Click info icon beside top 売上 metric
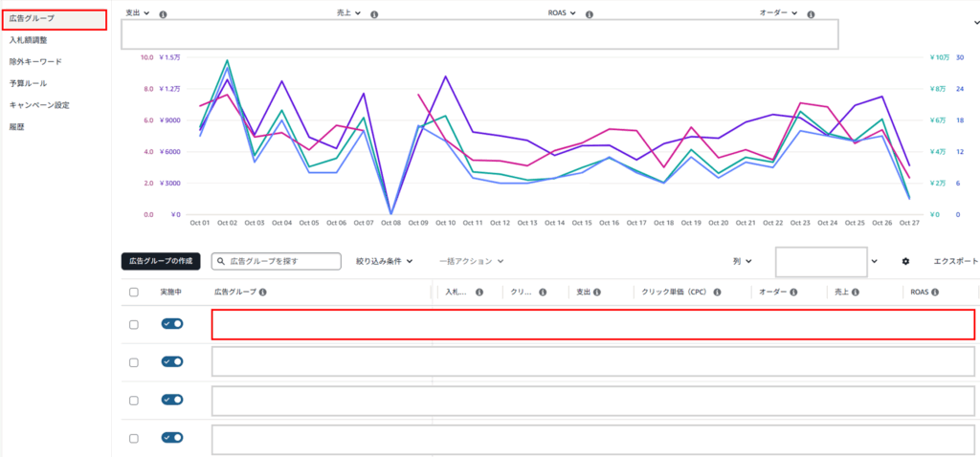 [374, 14]
